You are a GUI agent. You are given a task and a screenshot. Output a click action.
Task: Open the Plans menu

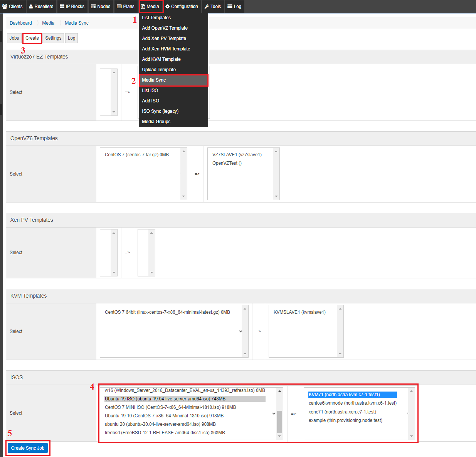pos(126,7)
